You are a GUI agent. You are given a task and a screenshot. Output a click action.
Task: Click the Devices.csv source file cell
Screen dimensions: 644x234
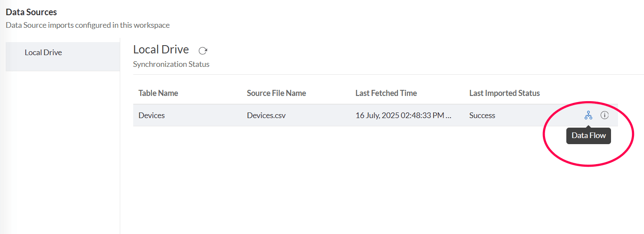(x=266, y=115)
